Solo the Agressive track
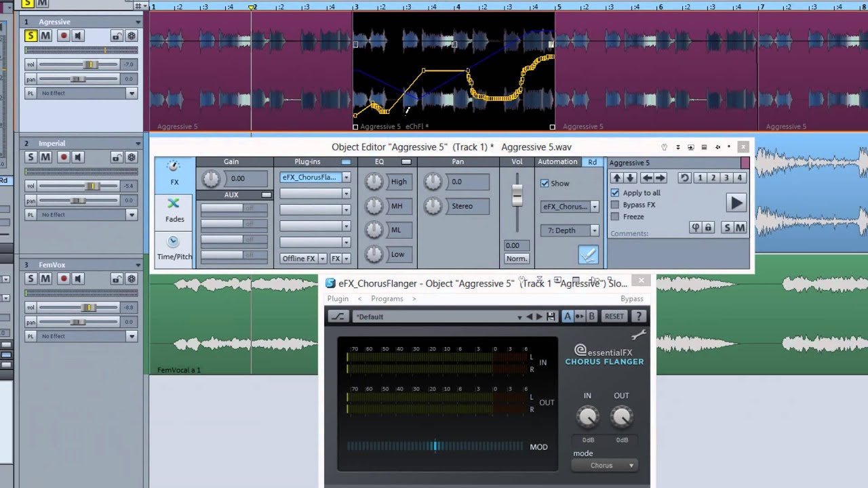The image size is (868, 488). click(31, 36)
